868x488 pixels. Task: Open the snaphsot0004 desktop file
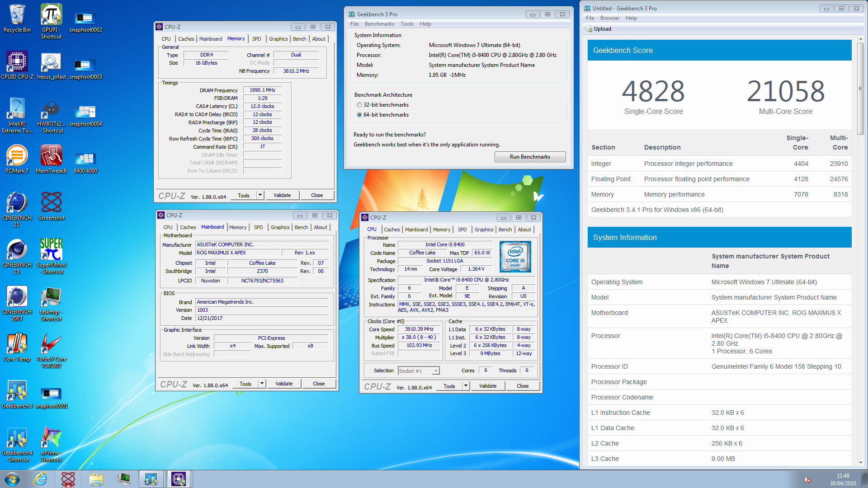pos(85,115)
